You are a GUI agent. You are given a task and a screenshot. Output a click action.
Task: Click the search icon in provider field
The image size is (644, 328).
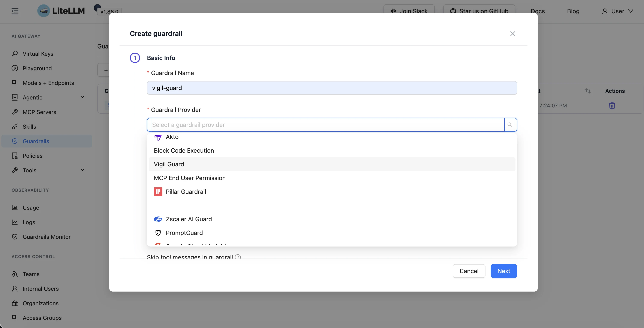(510, 125)
